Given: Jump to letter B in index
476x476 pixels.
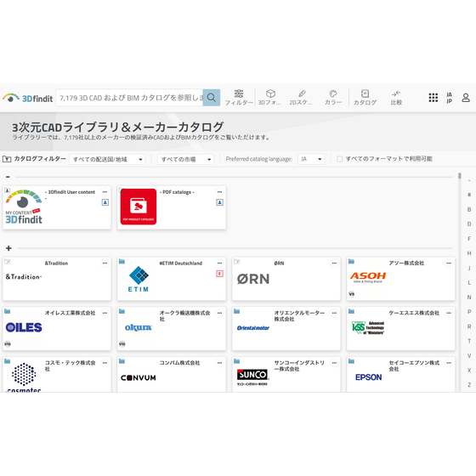Looking at the screenshot, I should (469, 209).
